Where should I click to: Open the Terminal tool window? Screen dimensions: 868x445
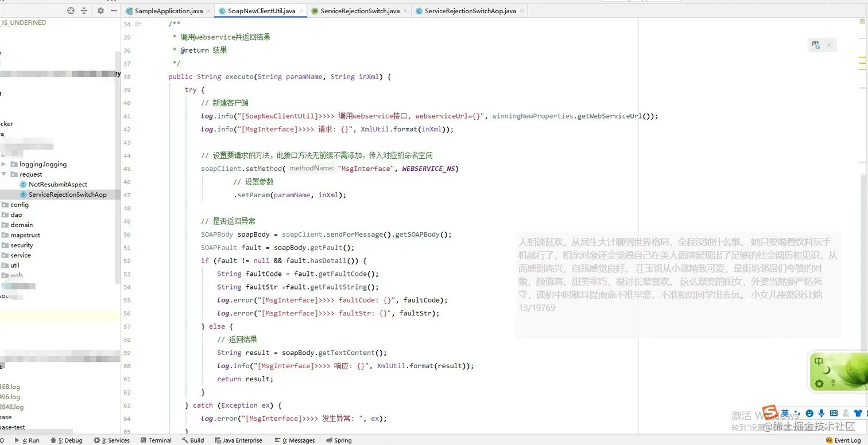tap(156, 440)
